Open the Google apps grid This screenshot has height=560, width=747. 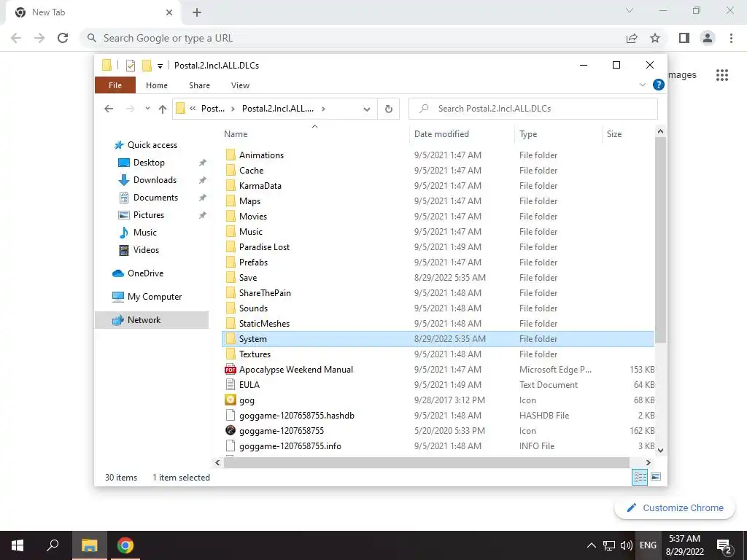click(721, 75)
